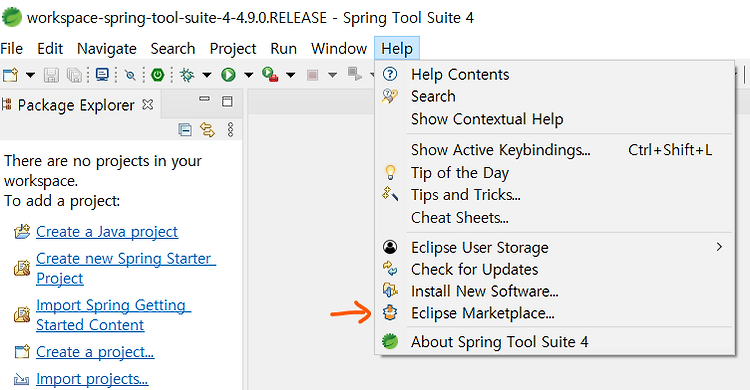
Task: Open the Package Explorer View Menu dots
Action: pos(231,130)
